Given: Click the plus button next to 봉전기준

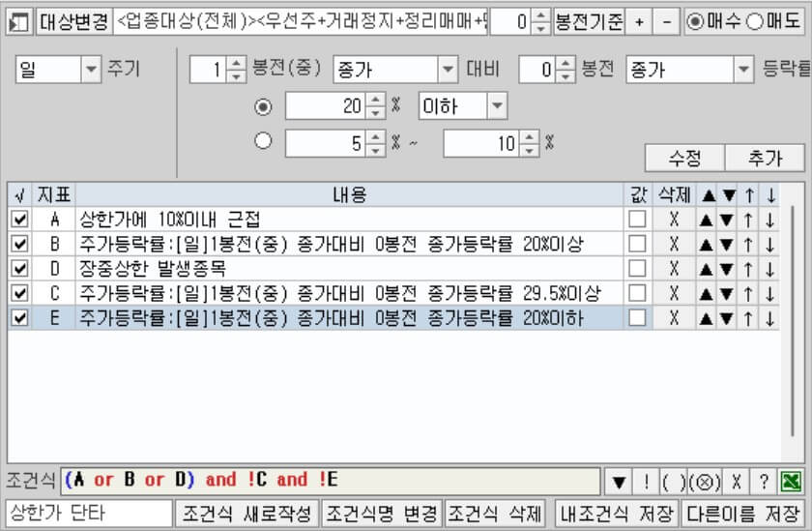Looking at the screenshot, I should coord(639,21).
